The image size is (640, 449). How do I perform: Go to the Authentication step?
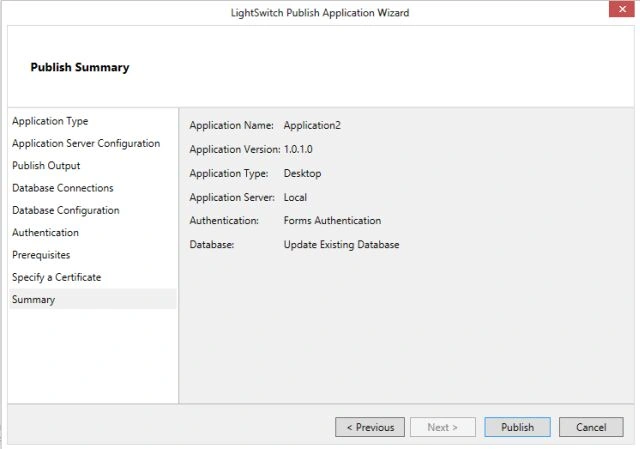click(45, 232)
